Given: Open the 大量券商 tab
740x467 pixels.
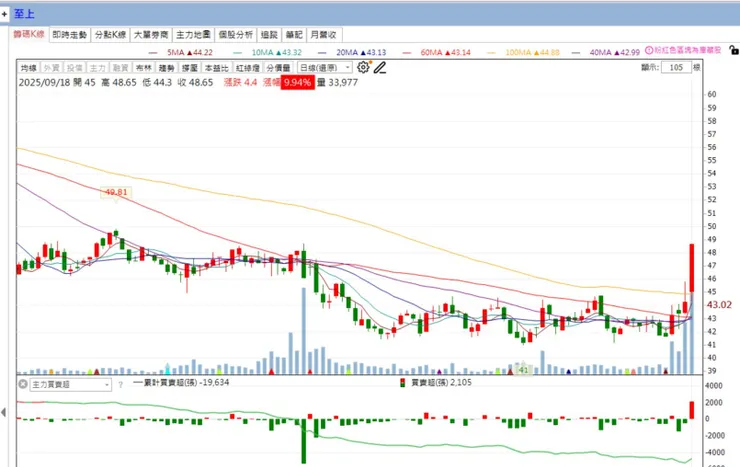Looking at the screenshot, I should 151,35.
